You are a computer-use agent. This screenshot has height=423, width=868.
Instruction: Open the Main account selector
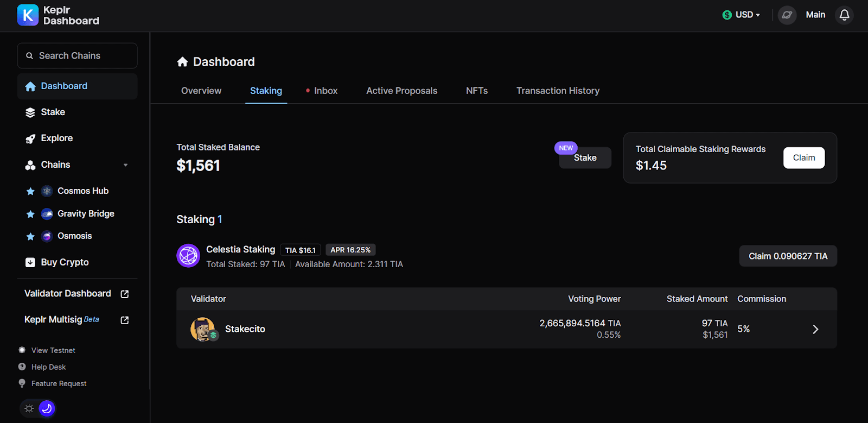[x=815, y=15]
